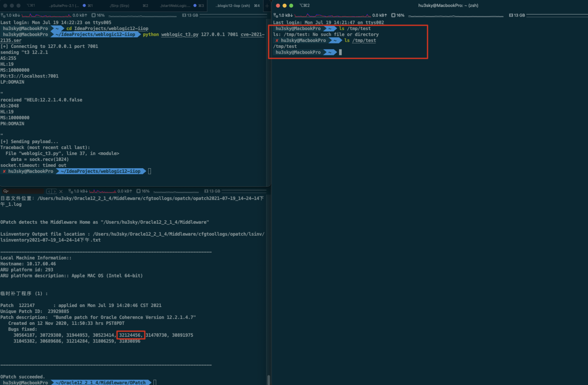Click cve-2021- argument in python command

tap(252, 34)
